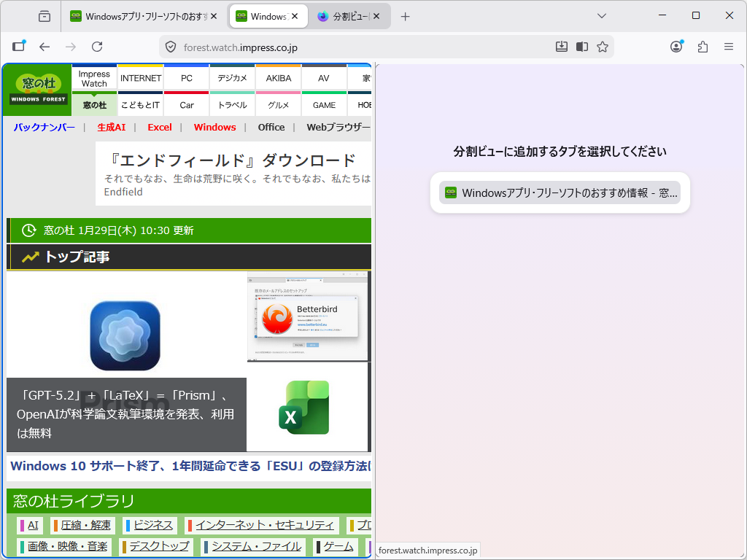Choose the Windowsアプリ tab for split view

560,192
